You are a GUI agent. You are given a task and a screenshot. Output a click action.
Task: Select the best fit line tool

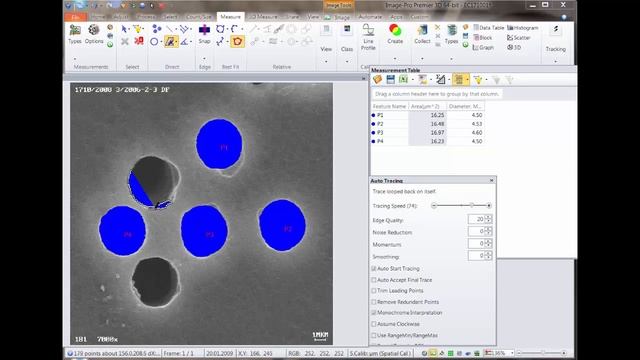[220, 41]
